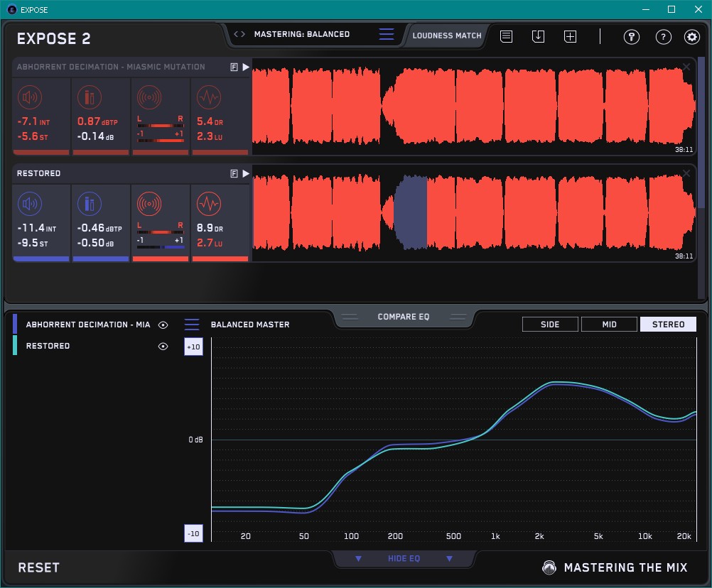The width and height of the screenshot is (712, 588).
Task: Toggle eye for Abhorrent Decimation EQ curve
Action: 163,325
